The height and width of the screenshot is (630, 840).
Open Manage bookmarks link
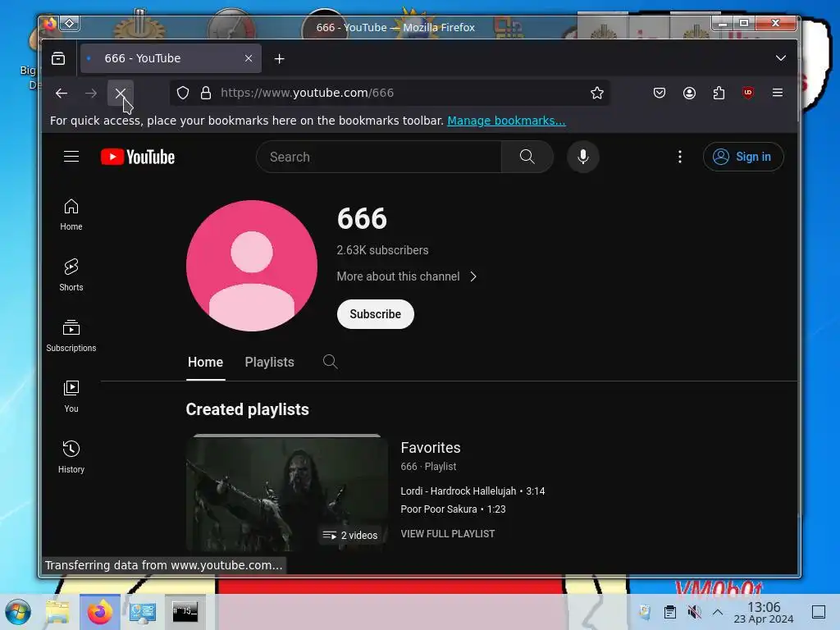coord(506,121)
